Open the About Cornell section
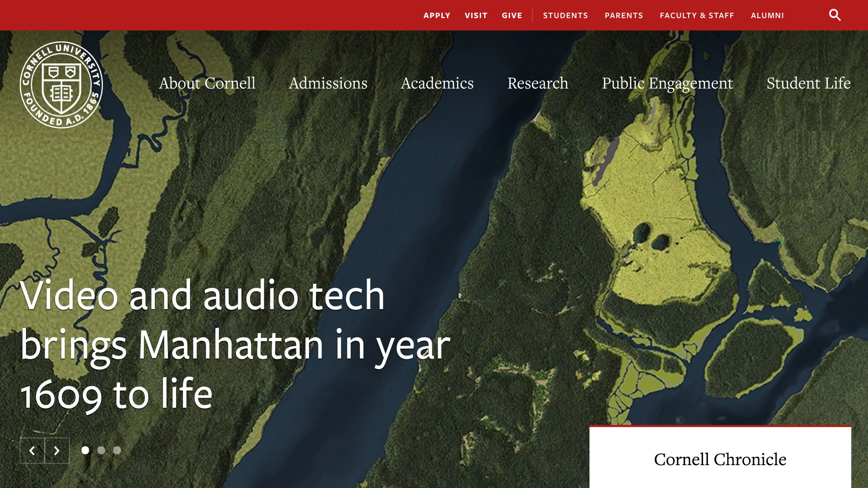The image size is (868, 488). pyautogui.click(x=207, y=83)
